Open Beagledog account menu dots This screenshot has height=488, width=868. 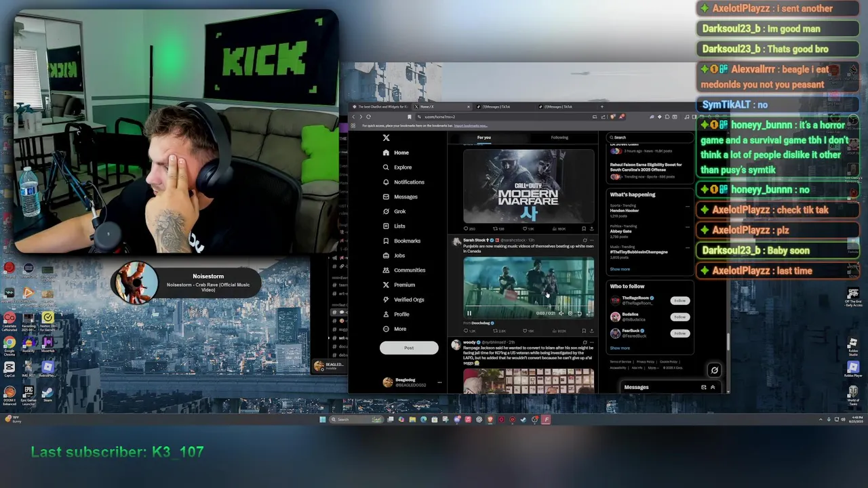coord(439,383)
